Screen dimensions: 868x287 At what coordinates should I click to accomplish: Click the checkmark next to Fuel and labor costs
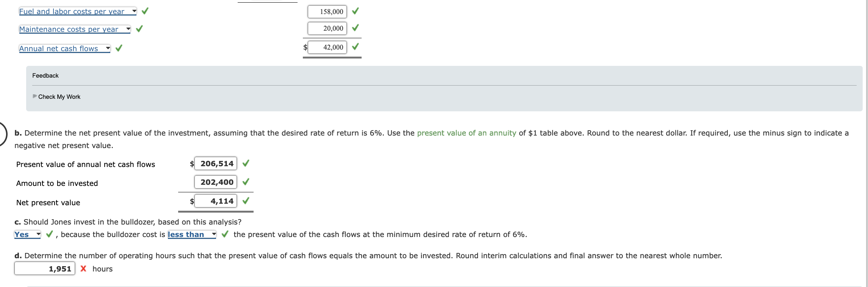[x=144, y=11]
